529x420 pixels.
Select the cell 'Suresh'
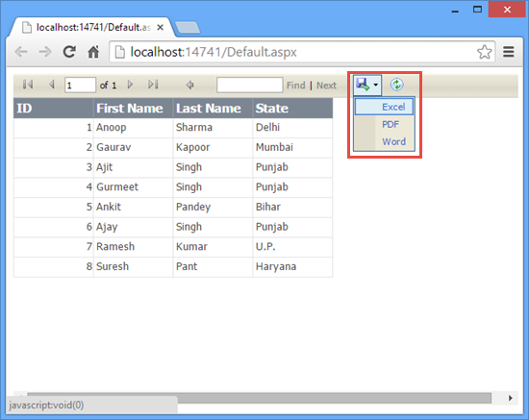pyautogui.click(x=133, y=266)
